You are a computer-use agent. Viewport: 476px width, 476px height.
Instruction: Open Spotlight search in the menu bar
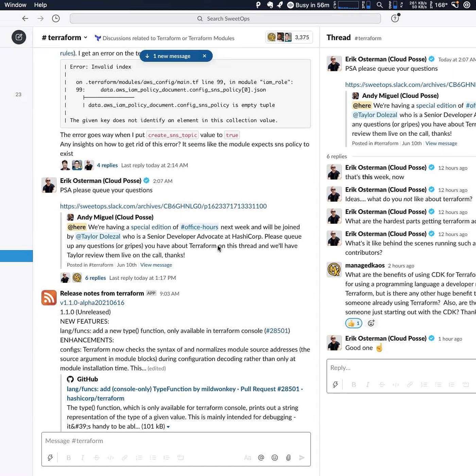380,5
